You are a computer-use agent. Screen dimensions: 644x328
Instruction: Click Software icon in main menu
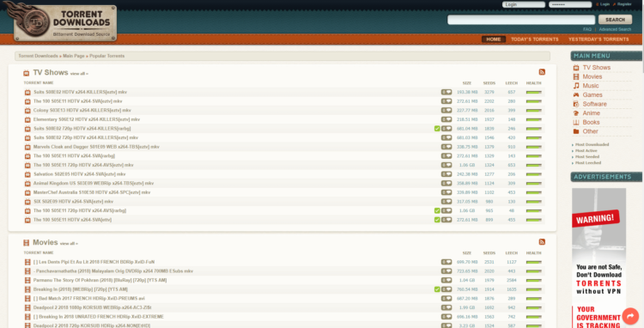[x=576, y=104]
